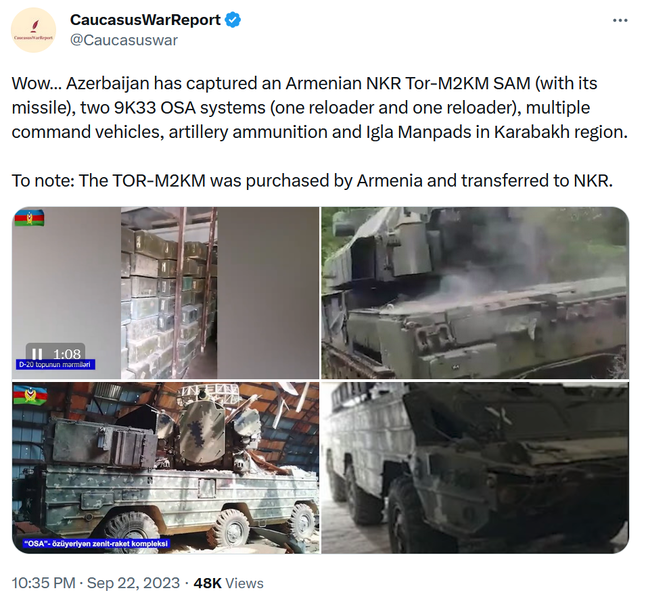Open the Tor-M2KM tracked vehicle photo
This screenshot has height=599, width=646.
(x=475, y=292)
